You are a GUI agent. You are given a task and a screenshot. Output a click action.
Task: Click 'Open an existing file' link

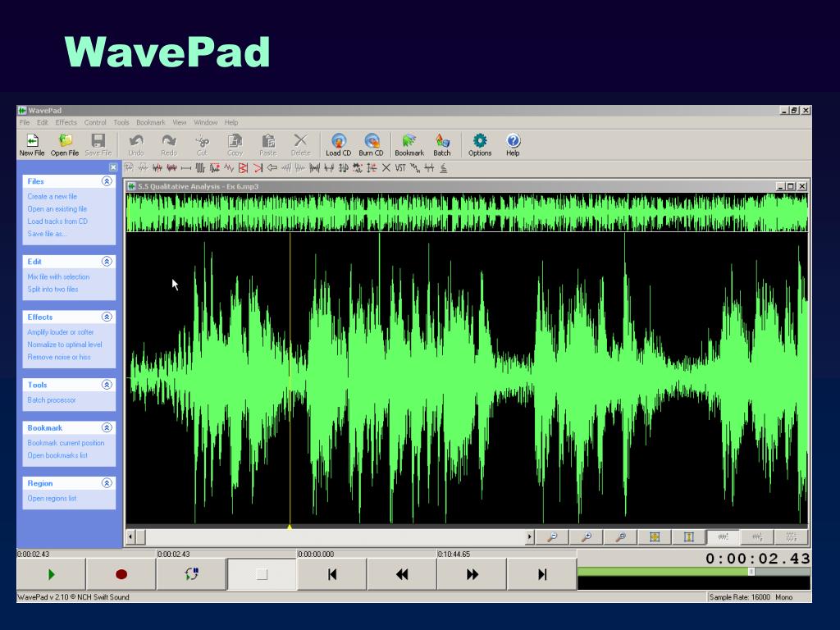(57, 209)
